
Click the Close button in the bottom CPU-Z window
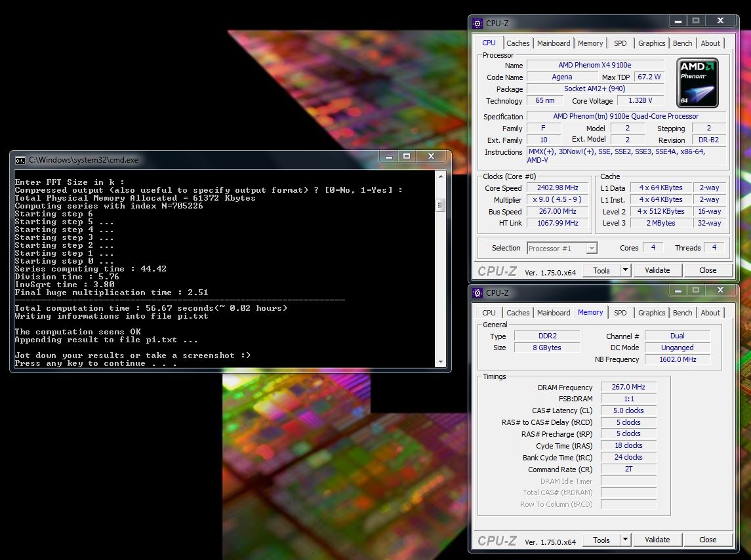coord(708,540)
